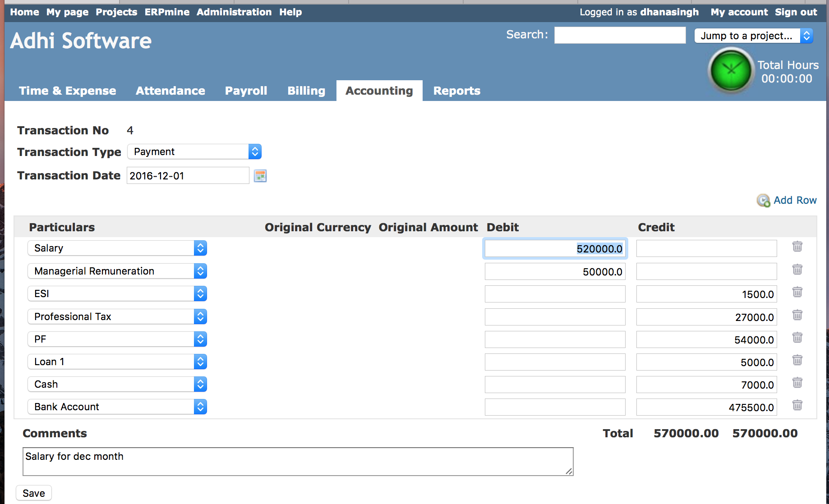Click the Salary debit amount field
Viewport: 829px width, 504px height.
[555, 248]
